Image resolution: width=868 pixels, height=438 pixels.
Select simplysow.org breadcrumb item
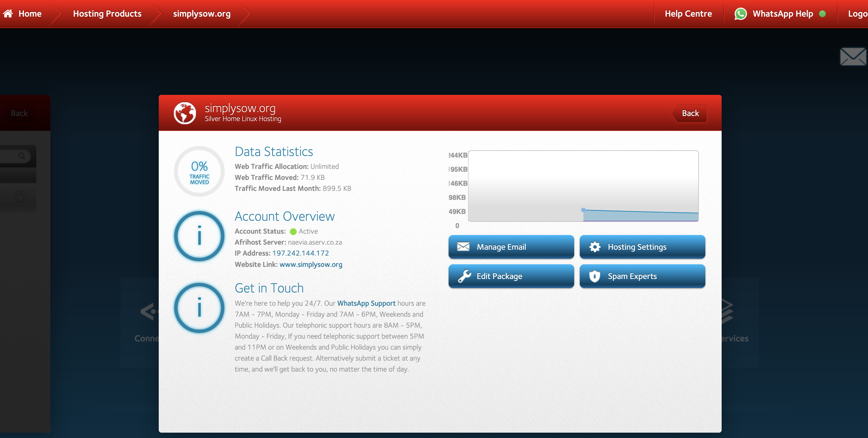(202, 14)
